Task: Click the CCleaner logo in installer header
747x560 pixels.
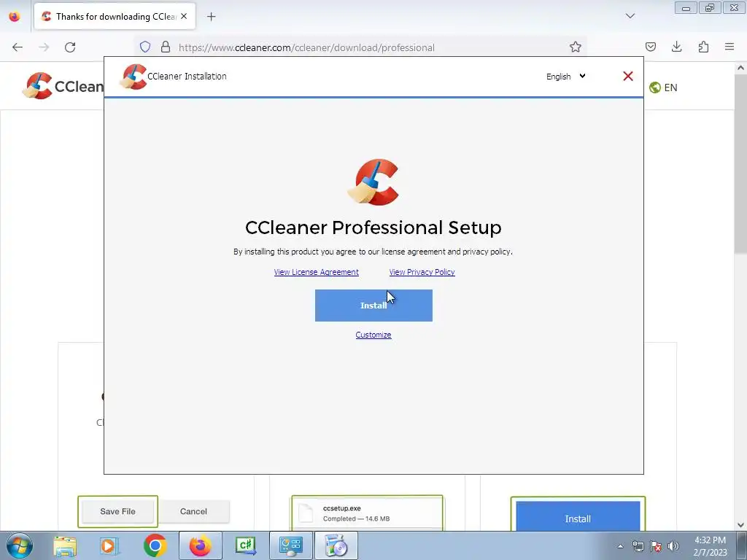Action: pos(133,77)
